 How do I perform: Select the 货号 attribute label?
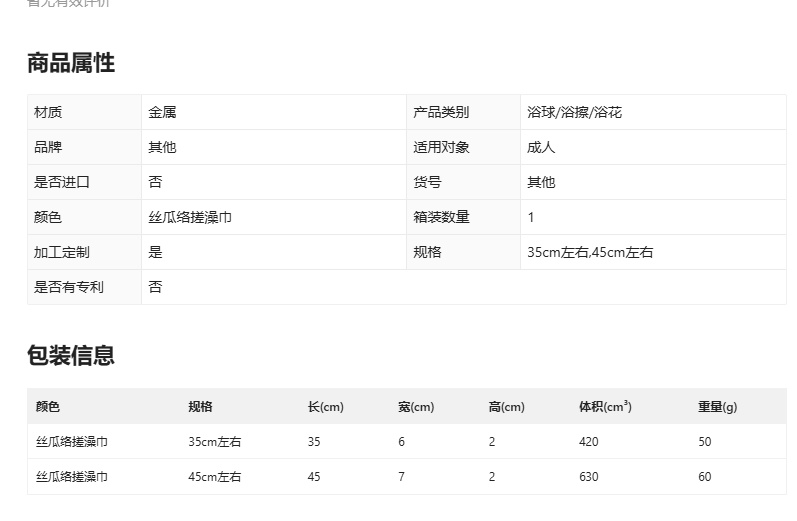pyautogui.click(x=427, y=182)
